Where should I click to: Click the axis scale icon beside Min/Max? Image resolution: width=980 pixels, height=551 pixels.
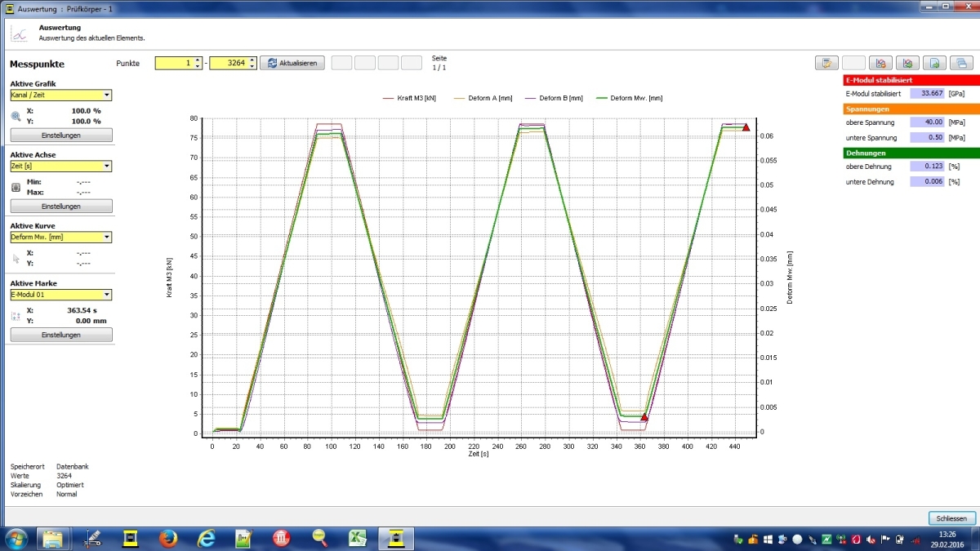pos(16,187)
